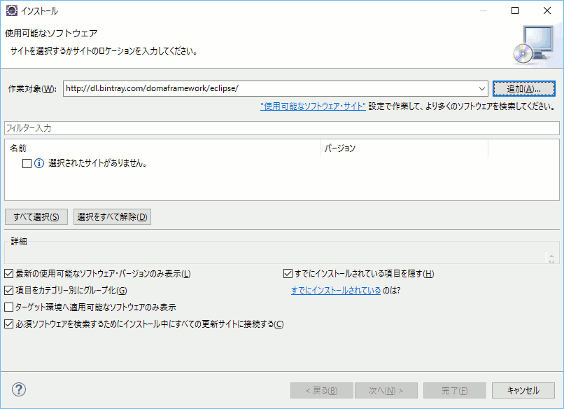Click the バージョン column header
Viewport: 564px width, 409px height.
click(404, 148)
